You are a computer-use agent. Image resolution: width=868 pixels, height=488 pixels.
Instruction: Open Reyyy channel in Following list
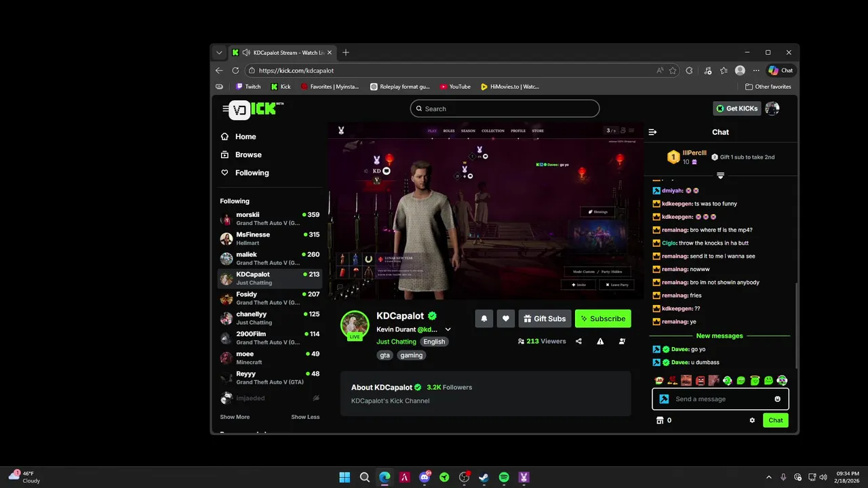[x=270, y=378]
